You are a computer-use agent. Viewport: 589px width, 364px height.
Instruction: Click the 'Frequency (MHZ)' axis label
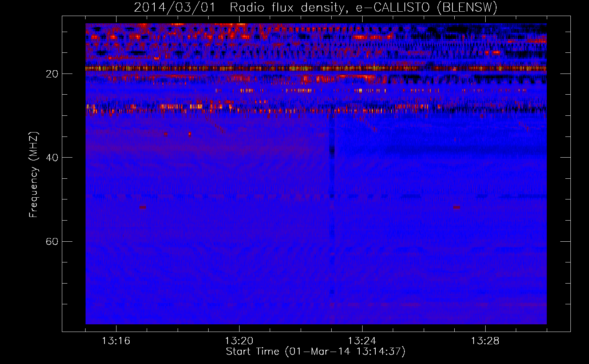point(33,175)
